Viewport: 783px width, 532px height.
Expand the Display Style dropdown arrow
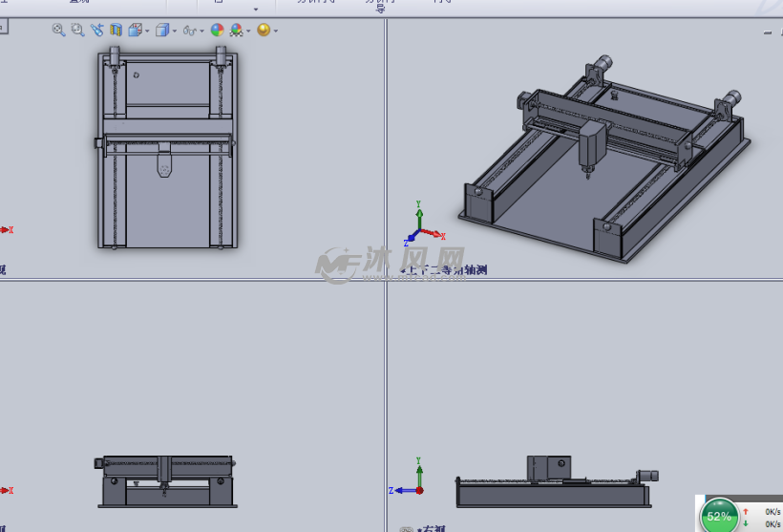coord(173,32)
